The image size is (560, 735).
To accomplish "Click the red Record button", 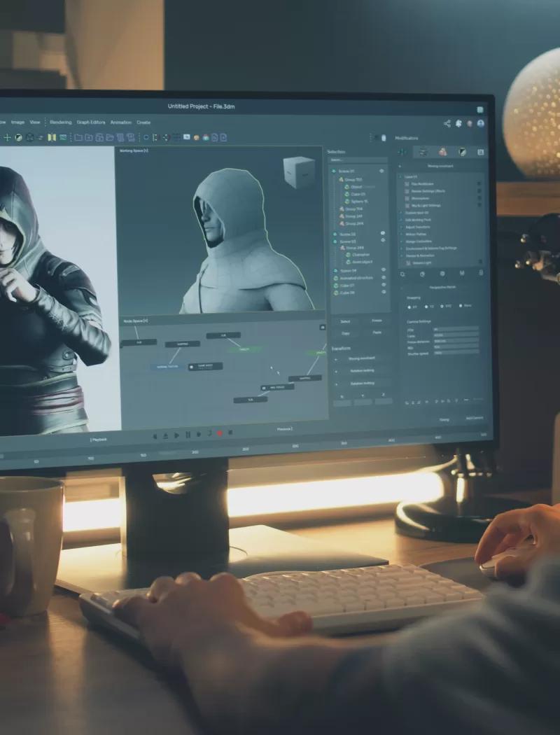I will (x=219, y=433).
